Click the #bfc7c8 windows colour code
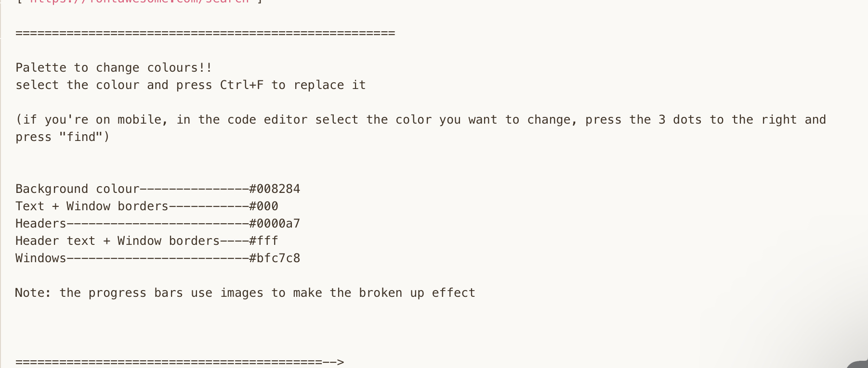The image size is (868, 368). [x=275, y=258]
